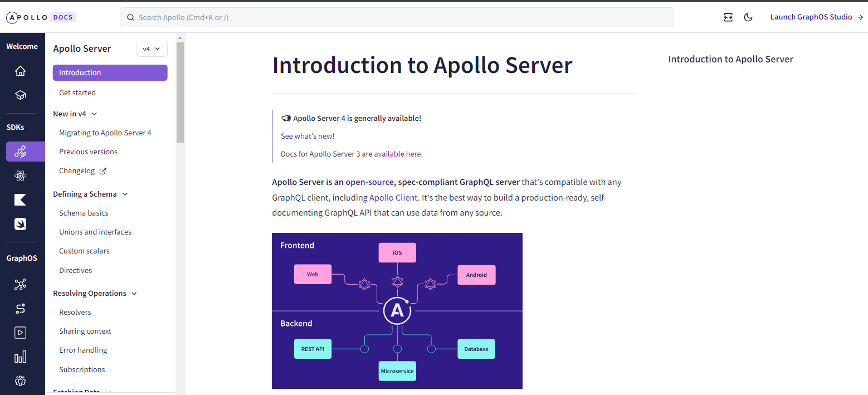Viewport: 868px width, 395px height.
Task: Click the Apollo Server sidebar title
Action: point(82,48)
